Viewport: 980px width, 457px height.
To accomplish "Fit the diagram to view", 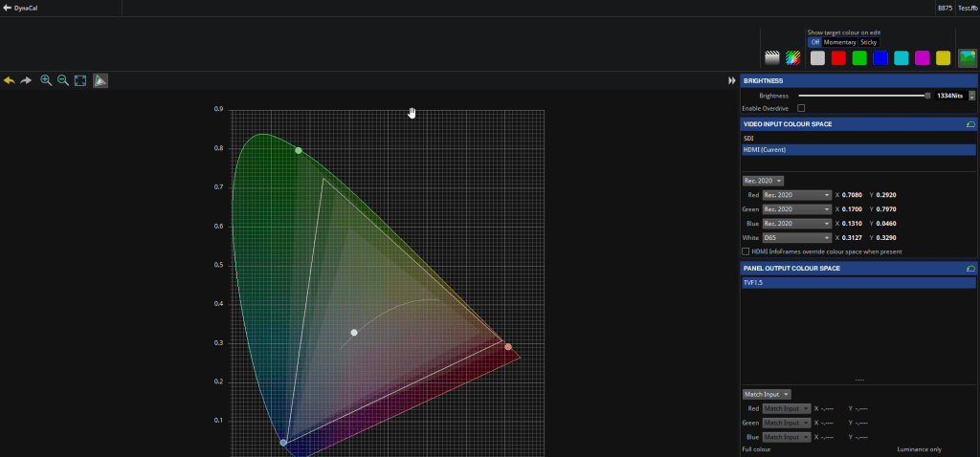I will coord(80,80).
